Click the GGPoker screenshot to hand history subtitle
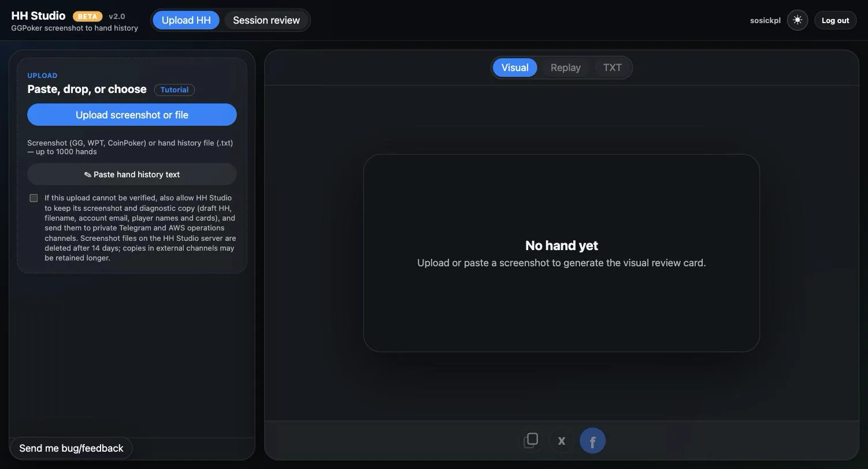Image resolution: width=868 pixels, height=469 pixels. (75, 28)
